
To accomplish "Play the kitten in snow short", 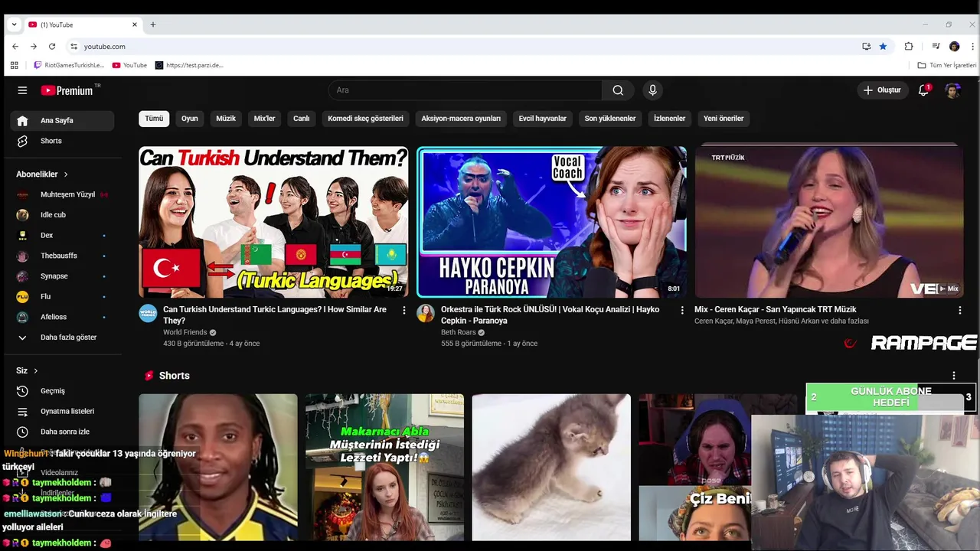I will pyautogui.click(x=551, y=468).
